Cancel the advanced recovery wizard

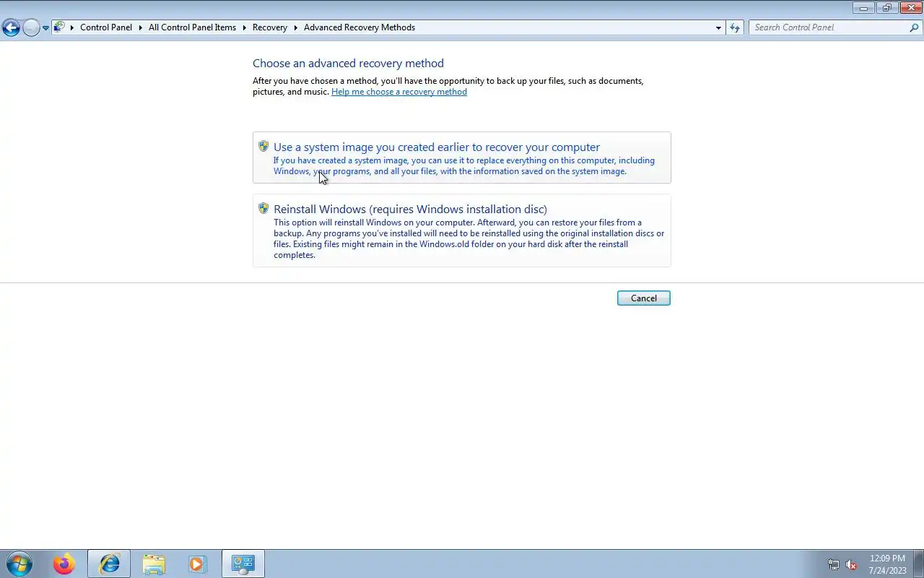pos(644,298)
